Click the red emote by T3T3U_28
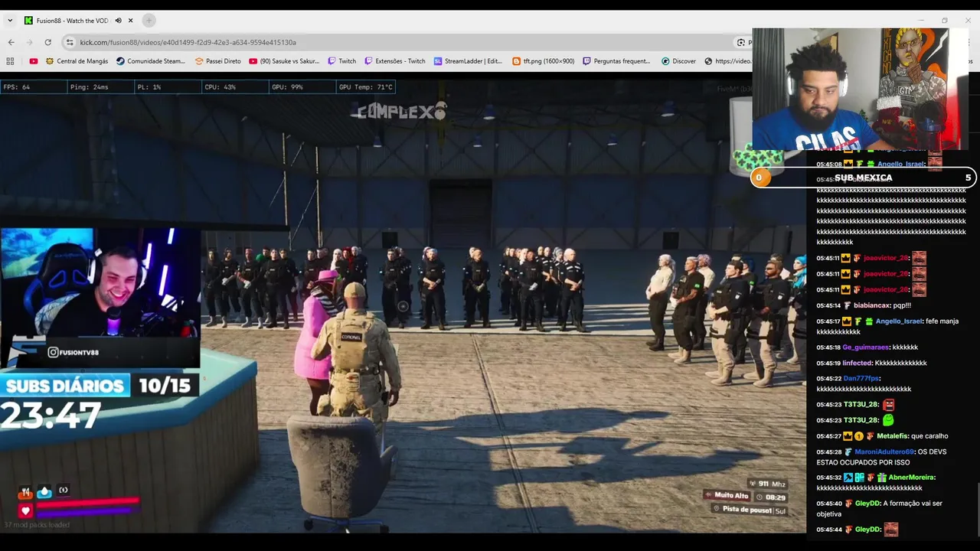Viewport: 980px width, 551px height. (x=888, y=405)
